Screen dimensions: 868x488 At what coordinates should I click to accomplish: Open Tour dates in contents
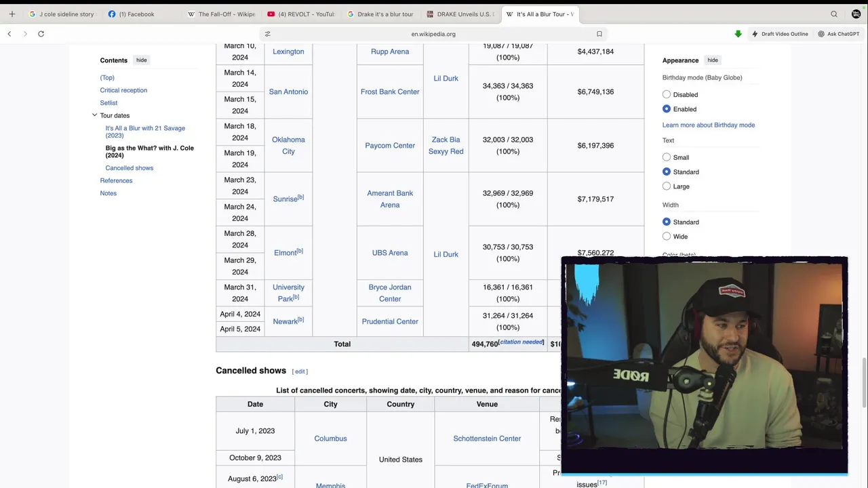(x=115, y=115)
